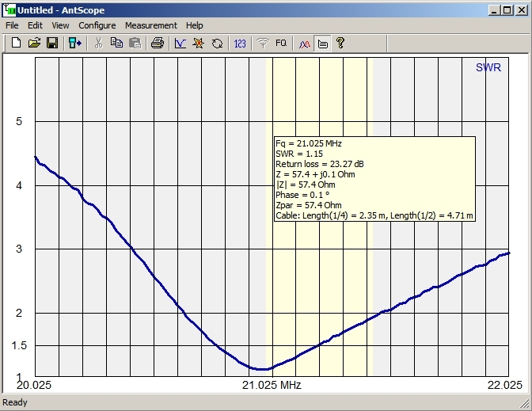This screenshot has width=532, height=411.
Task: Click the SWR axis label 1.5
Action: [x=19, y=345]
